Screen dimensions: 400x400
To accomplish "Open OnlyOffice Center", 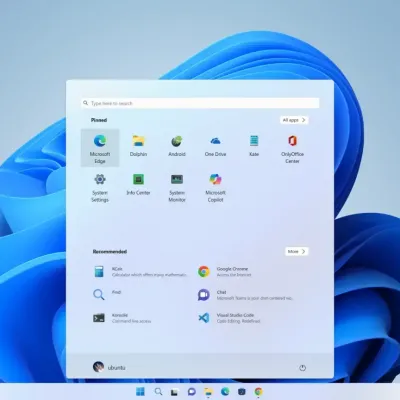I will pos(292,149).
